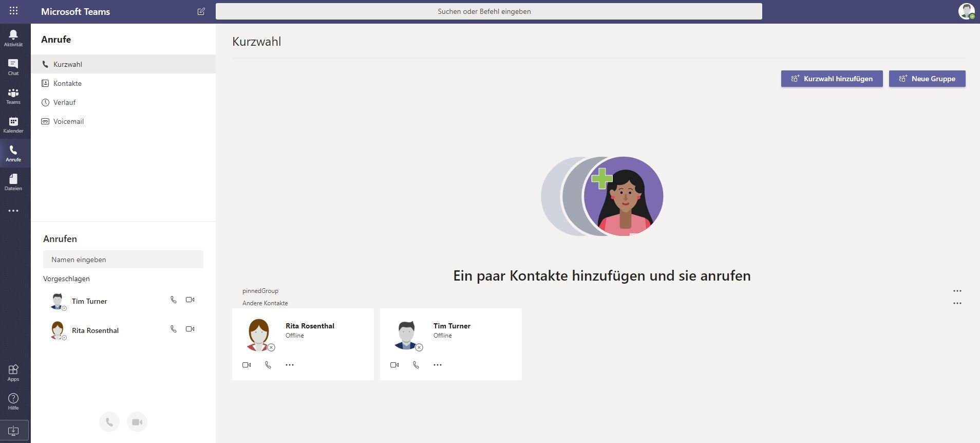Image resolution: width=980 pixels, height=443 pixels.
Task: Open Voicemail section
Action: (123, 121)
